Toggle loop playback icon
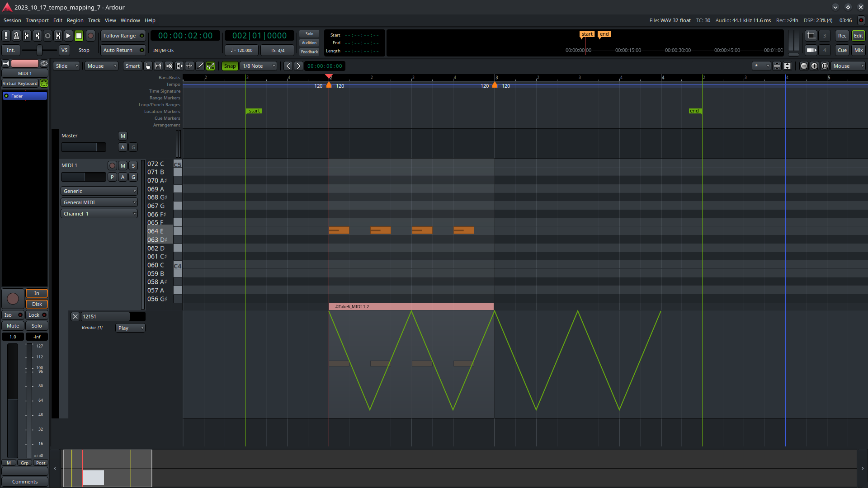 tap(47, 36)
